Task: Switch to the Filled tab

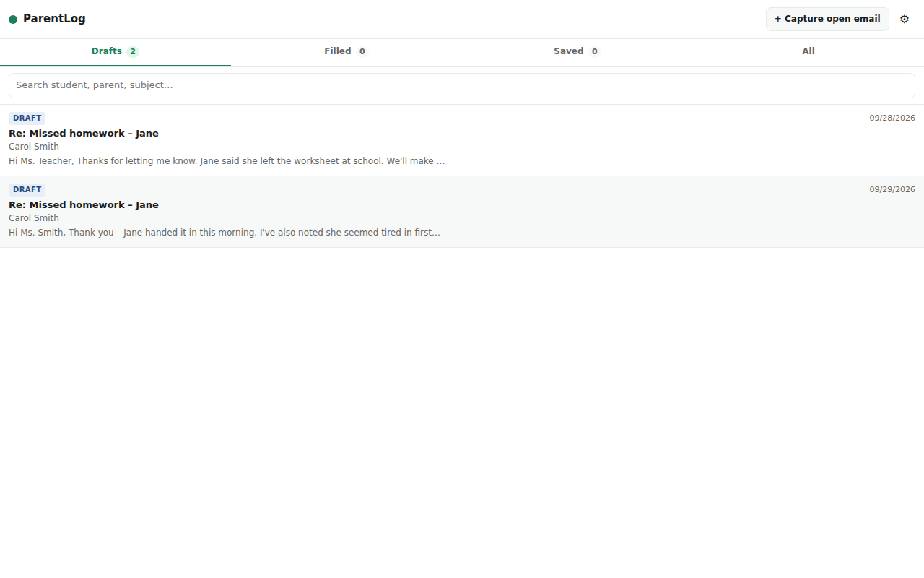Action: coord(346,52)
